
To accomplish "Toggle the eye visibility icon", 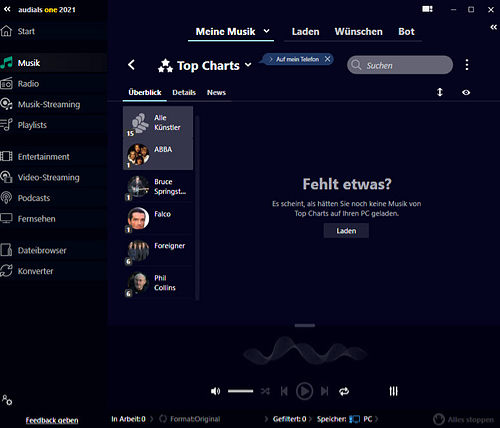I will (x=466, y=92).
